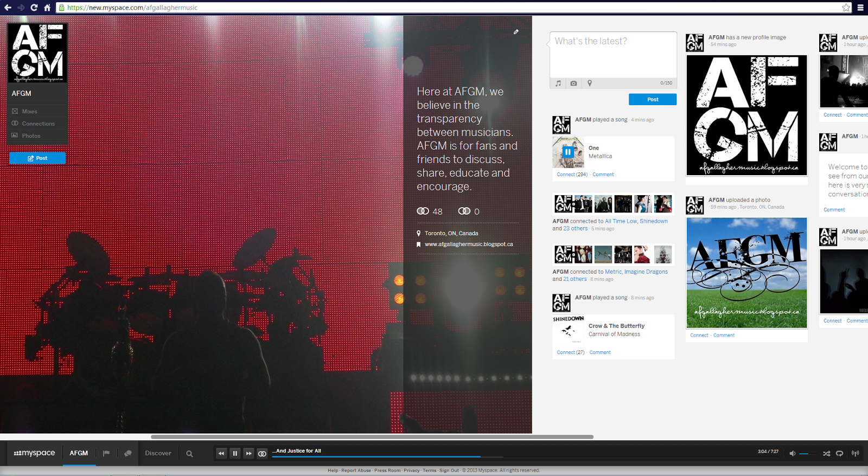The image size is (868, 476).
Task: Bookmark this page with the star
Action: click(x=846, y=8)
